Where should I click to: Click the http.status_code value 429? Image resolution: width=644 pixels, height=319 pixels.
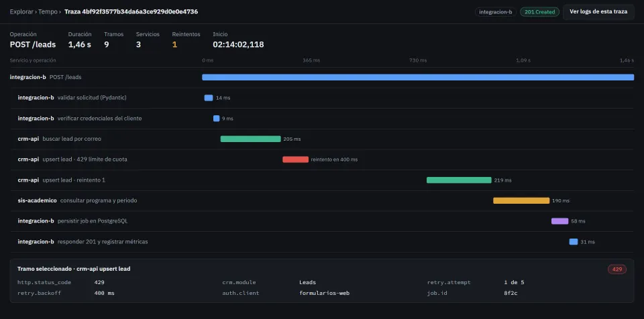99,282
